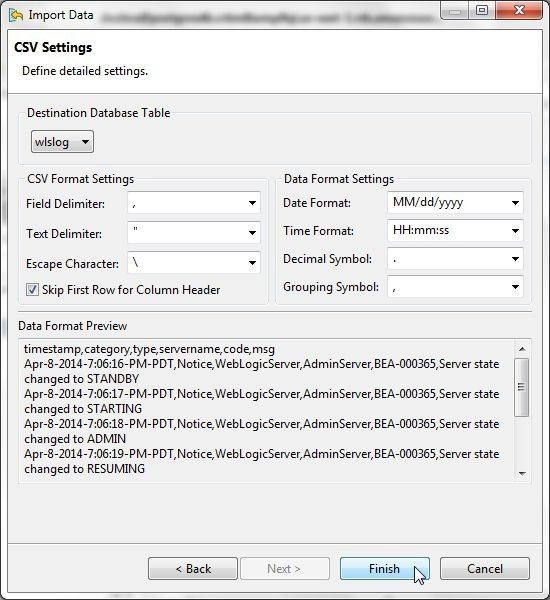Viewport: 550px width, 600px height.
Task: Open the wlslog destination table dropdown
Action: click(62, 142)
